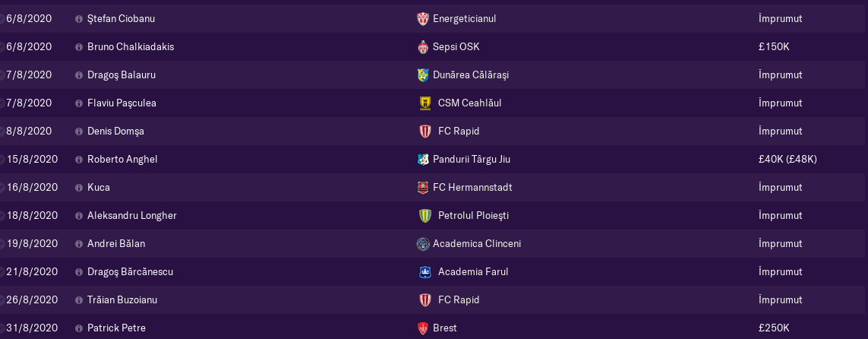
Task: Click Pandurii Târgu Jiu crest icon
Action: point(423,160)
